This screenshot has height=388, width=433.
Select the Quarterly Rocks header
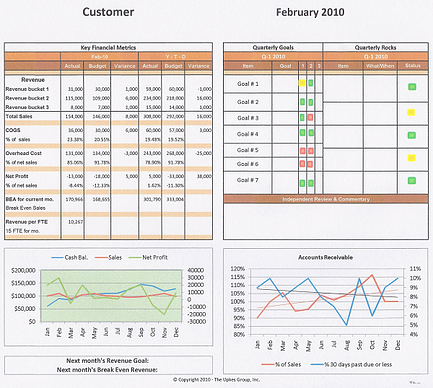376,47
